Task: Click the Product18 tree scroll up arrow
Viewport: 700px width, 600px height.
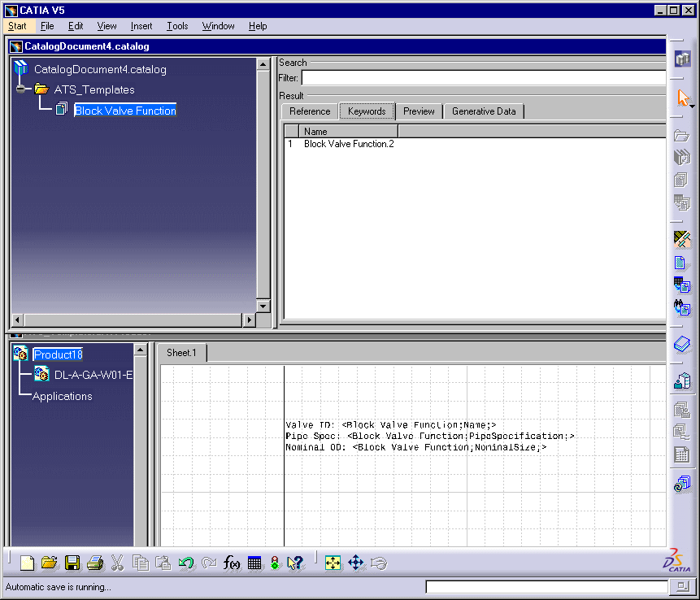Action: click(140, 350)
